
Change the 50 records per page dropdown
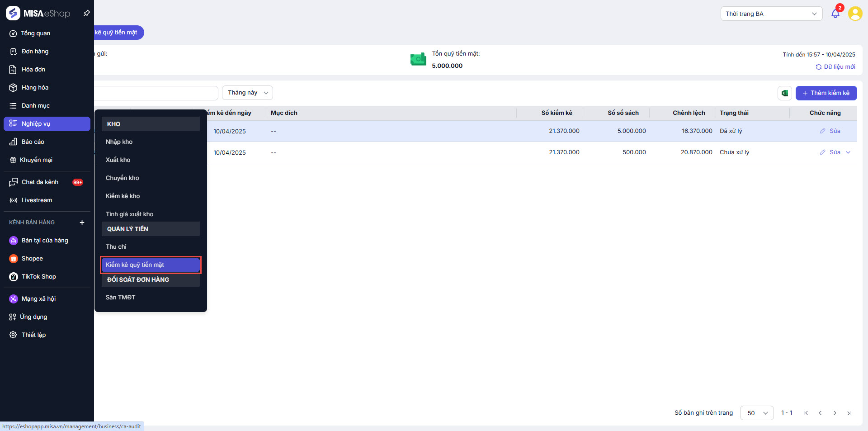pos(756,413)
